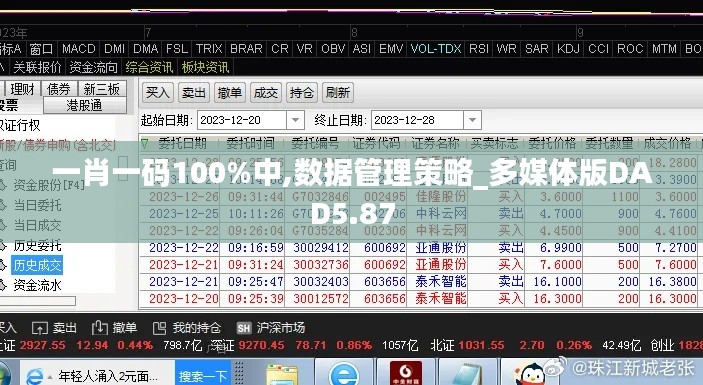This screenshot has width=703, height=385.
Task: Open the 关联报价 tab
Action: click(x=37, y=68)
